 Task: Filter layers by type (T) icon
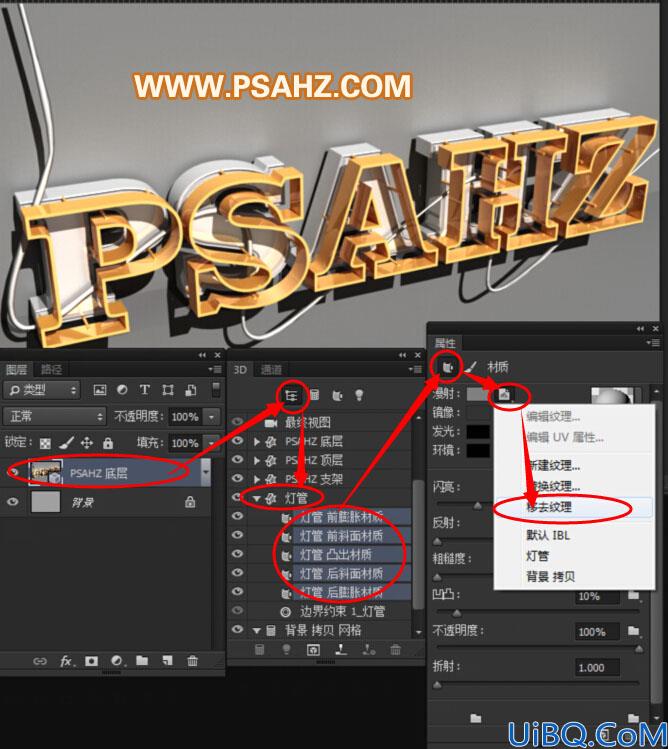tap(145, 390)
